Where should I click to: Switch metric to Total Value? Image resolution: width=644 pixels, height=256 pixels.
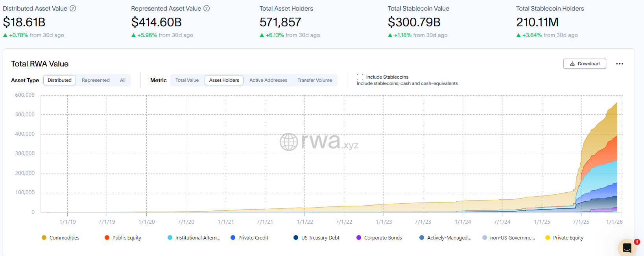coord(187,80)
